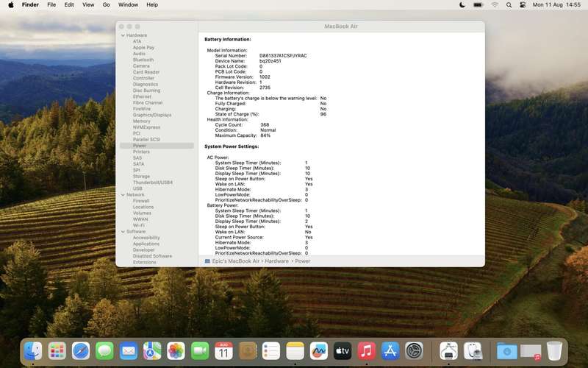Click the Cycle Count value 368

265,124
